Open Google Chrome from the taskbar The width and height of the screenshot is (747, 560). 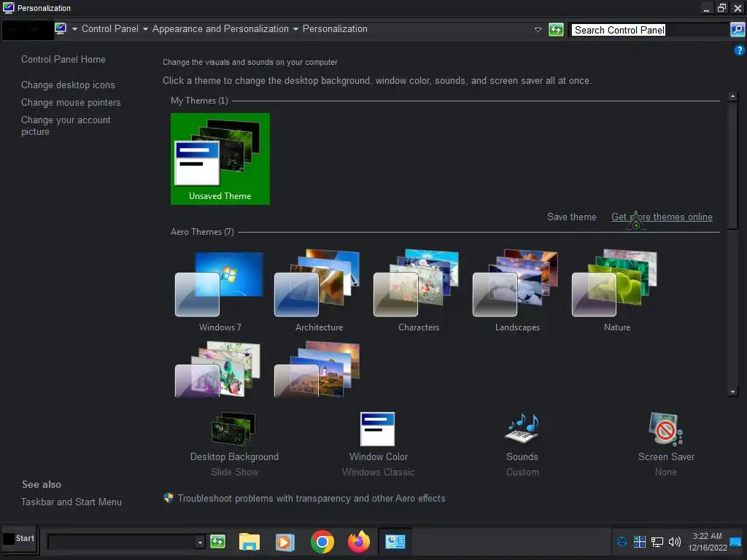coord(322,542)
